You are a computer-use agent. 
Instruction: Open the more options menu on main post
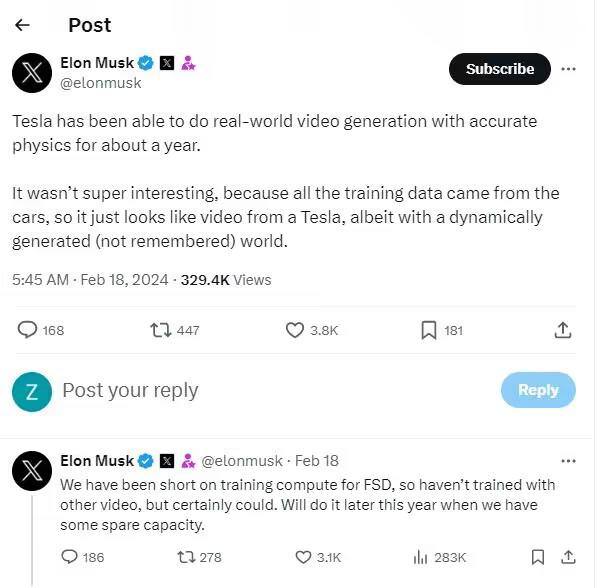point(568,69)
